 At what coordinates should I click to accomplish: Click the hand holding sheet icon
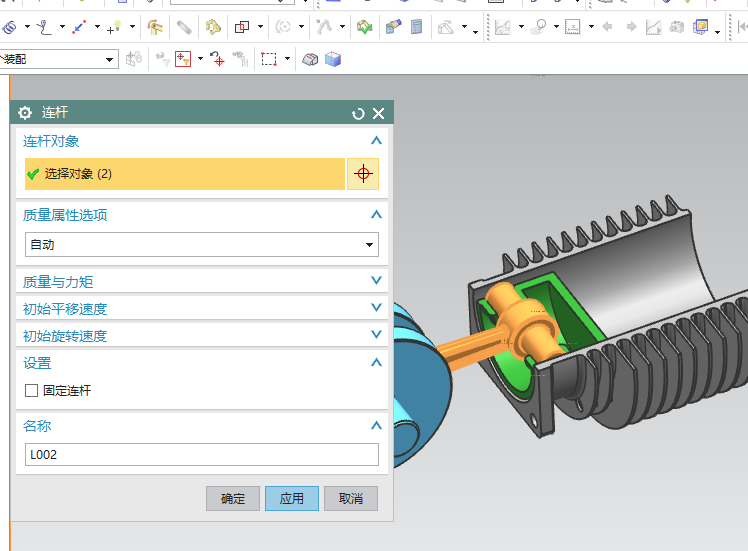pos(394,27)
